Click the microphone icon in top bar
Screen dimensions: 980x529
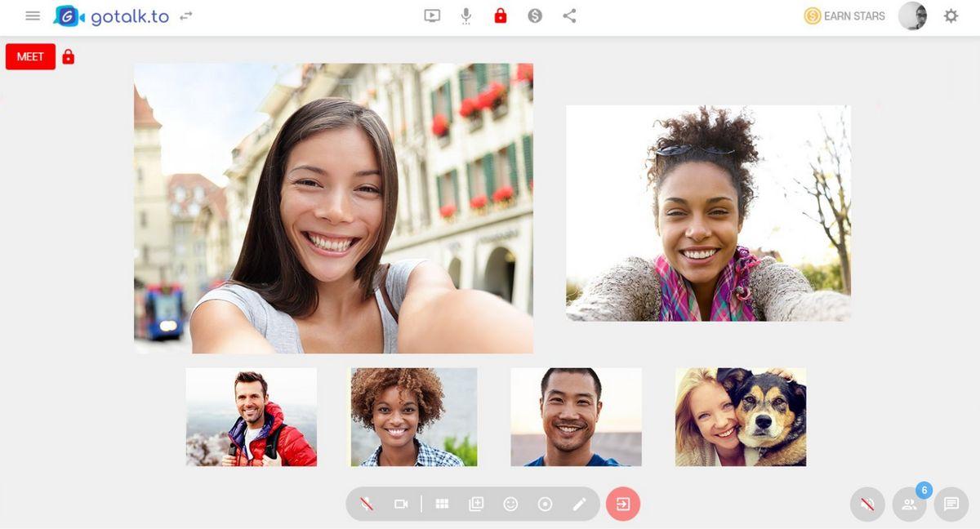[x=466, y=16]
